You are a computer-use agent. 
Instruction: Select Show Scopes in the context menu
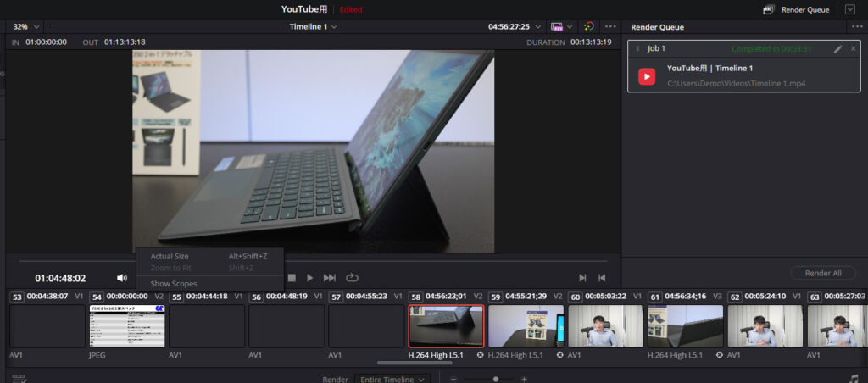tap(174, 284)
